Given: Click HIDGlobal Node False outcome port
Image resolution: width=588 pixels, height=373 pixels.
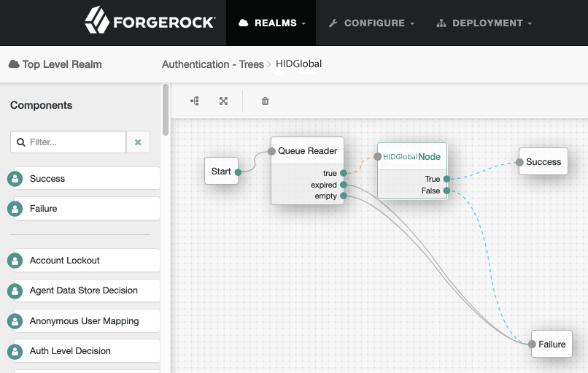Looking at the screenshot, I should [x=446, y=191].
